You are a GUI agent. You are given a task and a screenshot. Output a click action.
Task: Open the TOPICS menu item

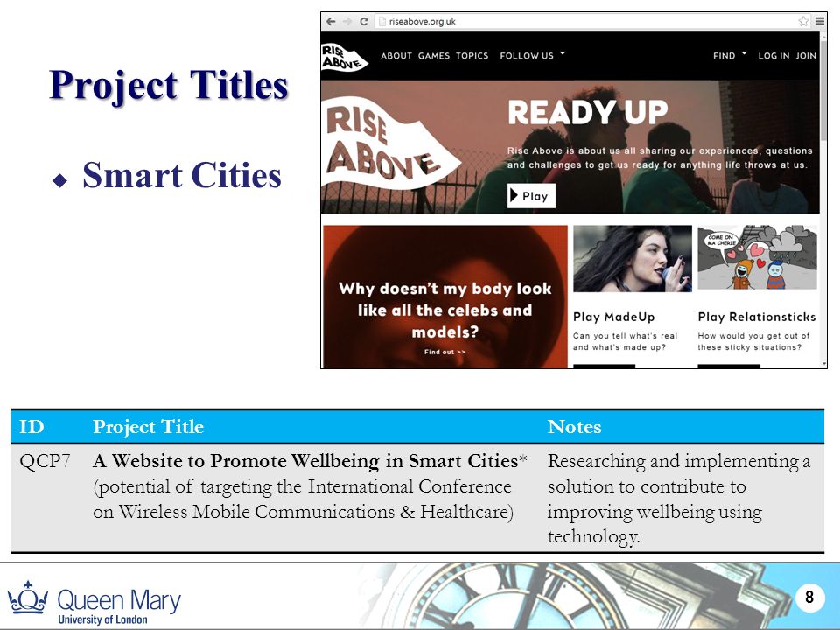(x=472, y=56)
